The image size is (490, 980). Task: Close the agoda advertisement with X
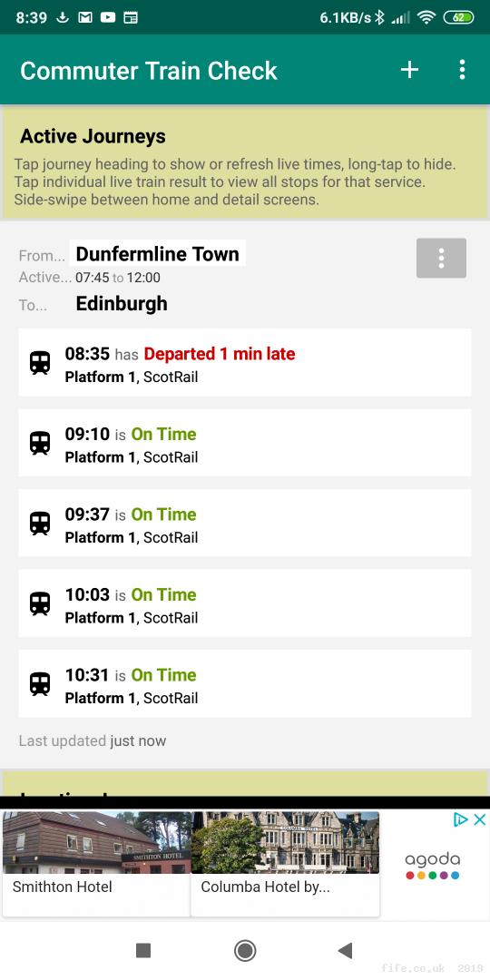[479, 819]
